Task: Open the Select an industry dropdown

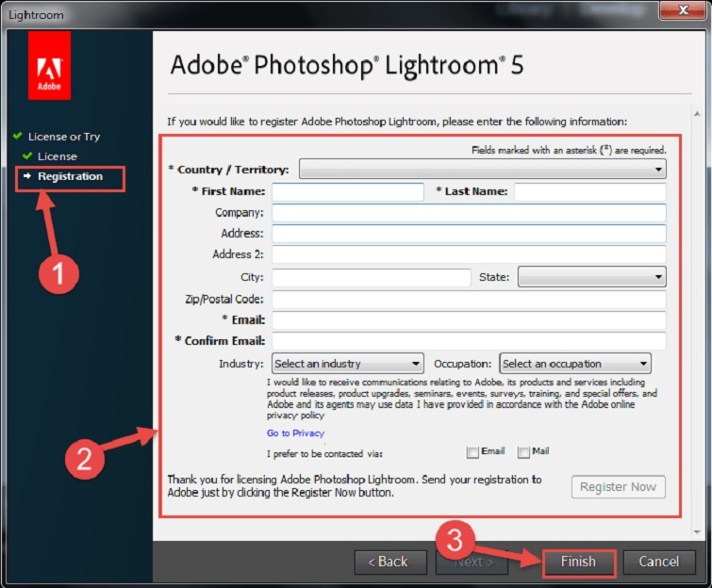Action: click(347, 364)
